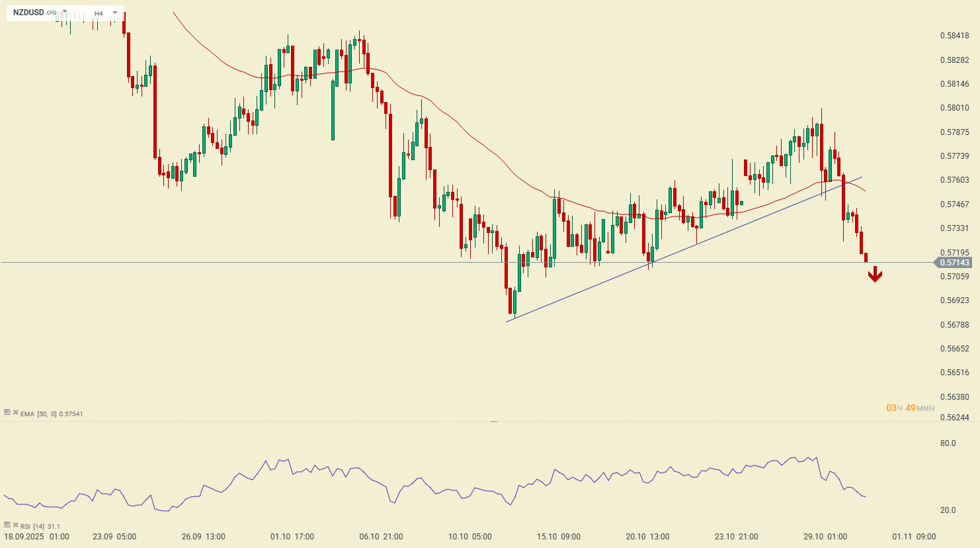This screenshot has height=548, width=980.
Task: Click the RSI 80.0 level label
Action: 948,443
